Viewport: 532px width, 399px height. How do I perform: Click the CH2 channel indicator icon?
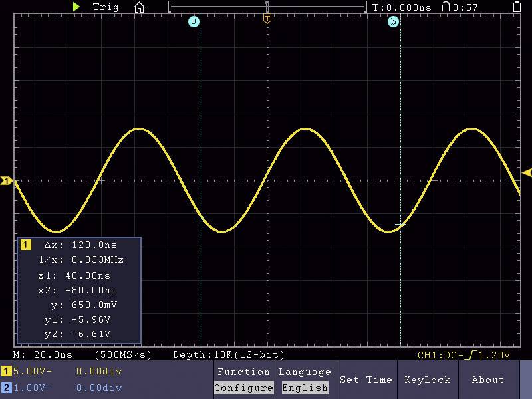pos(5,387)
